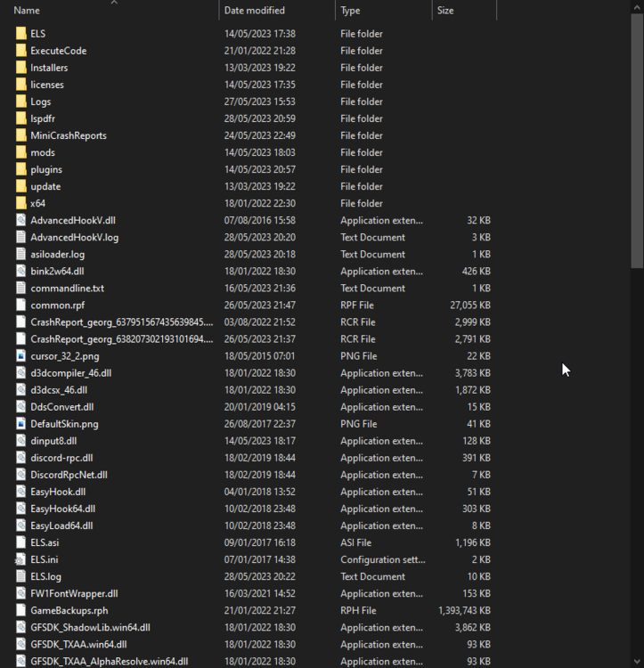Click the size value 1,393,743 KB
Image resolution: width=644 pixels, height=668 pixels.
(464, 610)
